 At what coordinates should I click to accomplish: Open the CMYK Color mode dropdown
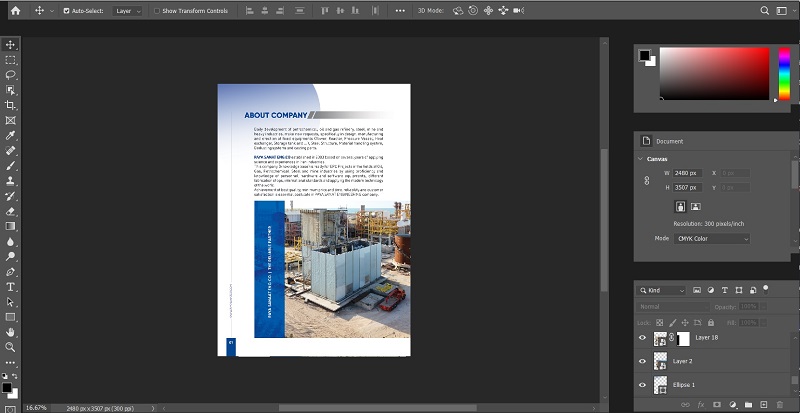712,238
